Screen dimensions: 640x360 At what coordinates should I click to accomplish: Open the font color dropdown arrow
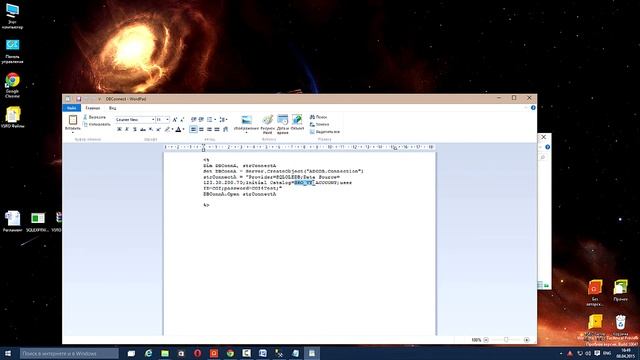[183, 129]
